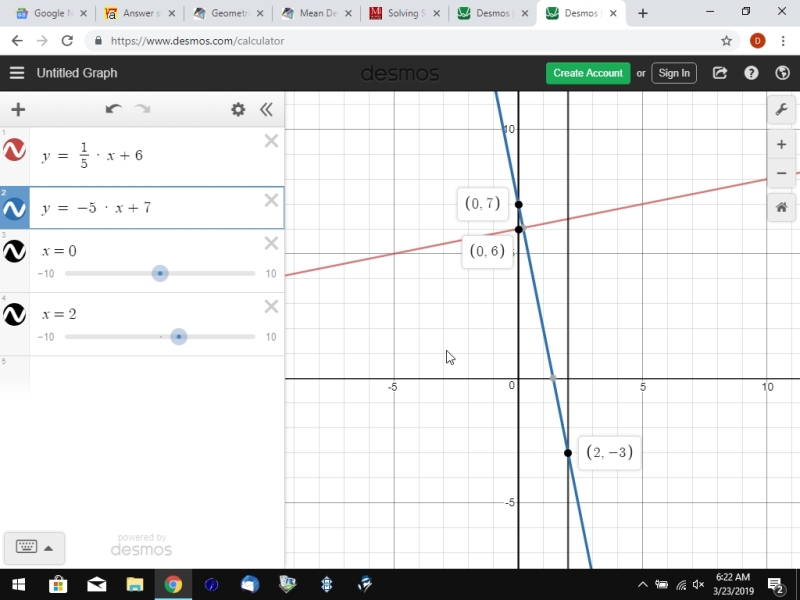
Task: Delete the x = 0 expression
Action: click(271, 243)
